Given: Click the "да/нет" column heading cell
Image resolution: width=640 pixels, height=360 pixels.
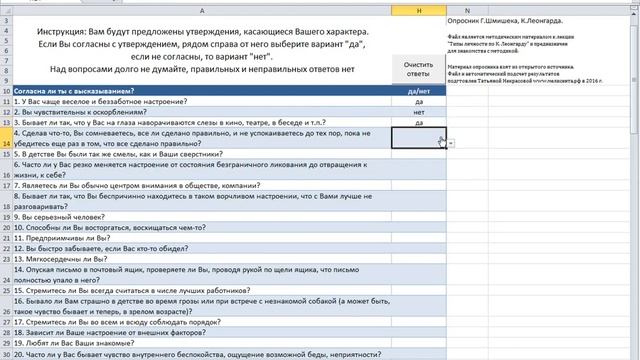Looking at the screenshot, I should (419, 91).
